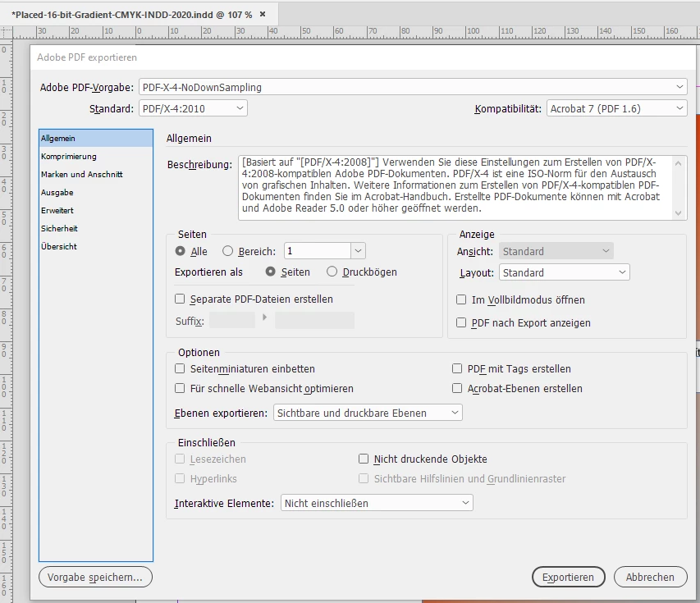Screen dimensions: 700x603
Task: Open the Standard PDF/X-4:2010 dropdown
Action: [x=194, y=108]
